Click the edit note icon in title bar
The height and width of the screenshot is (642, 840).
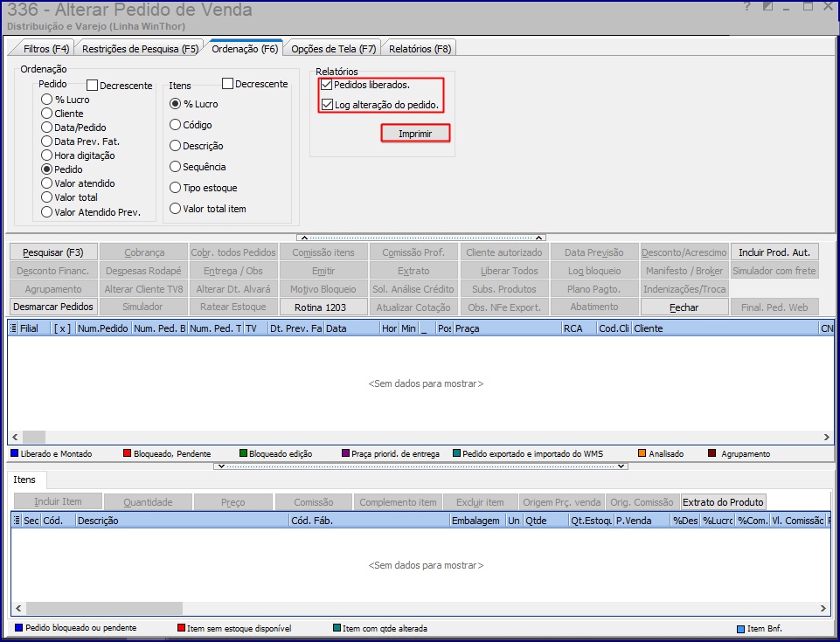768,6
